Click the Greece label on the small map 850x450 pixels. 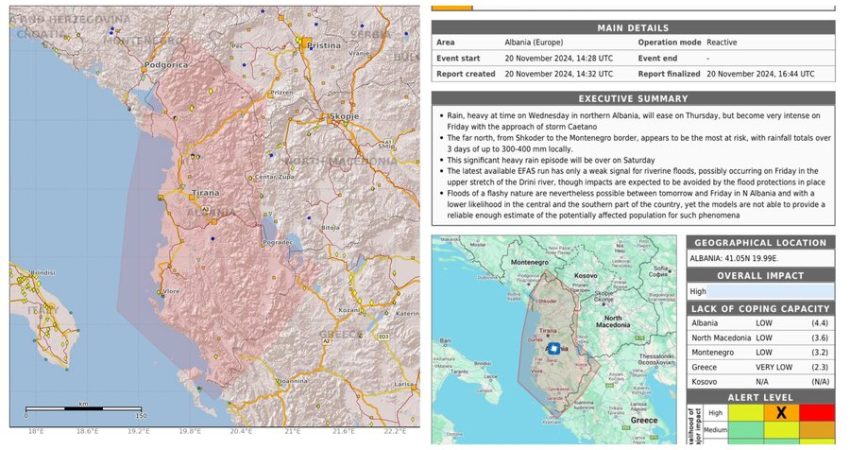(x=644, y=421)
